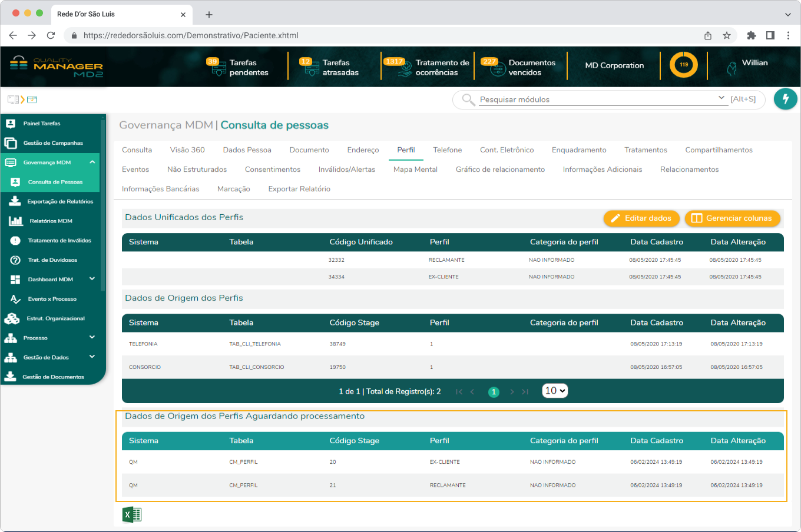Image resolution: width=801 pixels, height=532 pixels.
Task: Go to pagination page 1 button
Action: [x=494, y=392]
